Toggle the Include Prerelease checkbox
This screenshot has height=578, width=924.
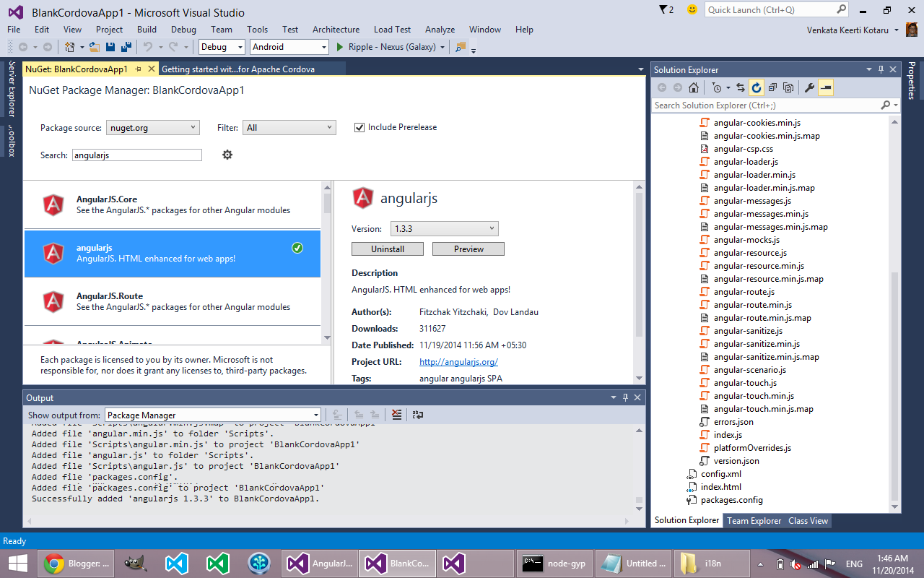click(359, 127)
